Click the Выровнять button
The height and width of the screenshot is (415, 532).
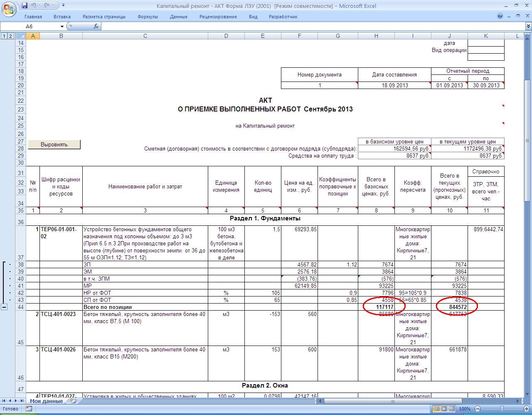[x=54, y=145]
